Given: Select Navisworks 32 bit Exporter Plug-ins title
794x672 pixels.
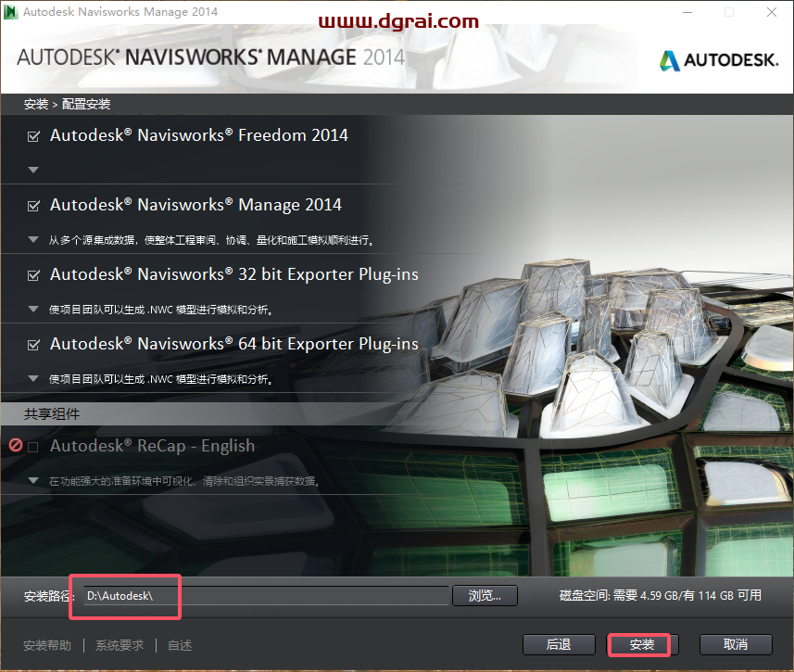Looking at the screenshot, I should (234, 274).
